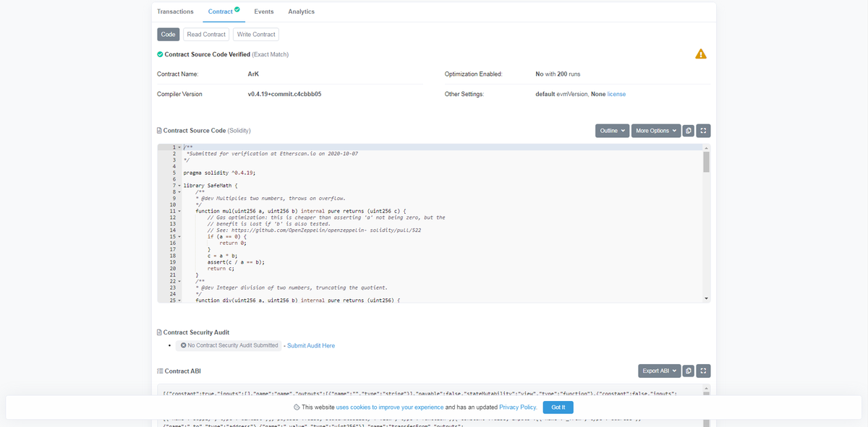The height and width of the screenshot is (427, 868).
Task: Click the source code editor scrollbar thumb
Action: 706,161
